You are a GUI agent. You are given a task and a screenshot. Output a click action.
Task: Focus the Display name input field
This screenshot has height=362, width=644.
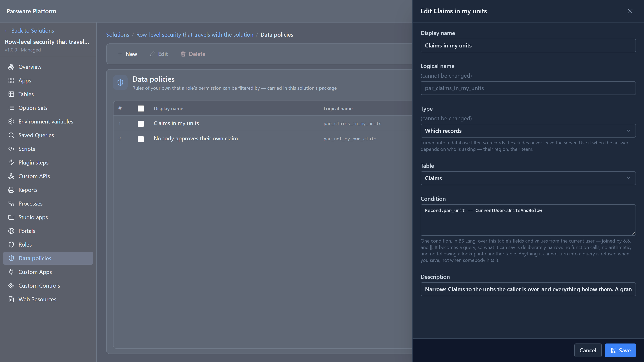[528, 45]
